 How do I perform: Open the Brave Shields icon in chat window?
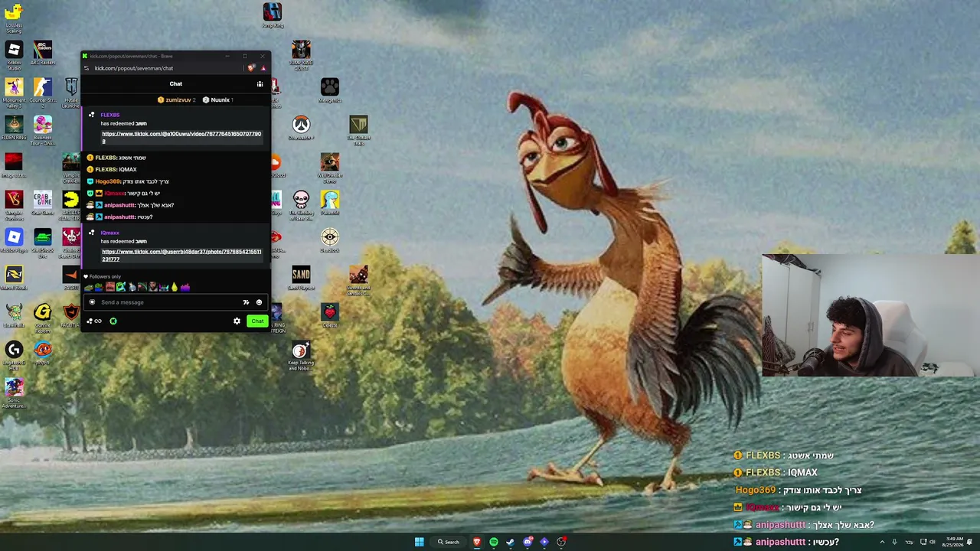pyautogui.click(x=251, y=68)
